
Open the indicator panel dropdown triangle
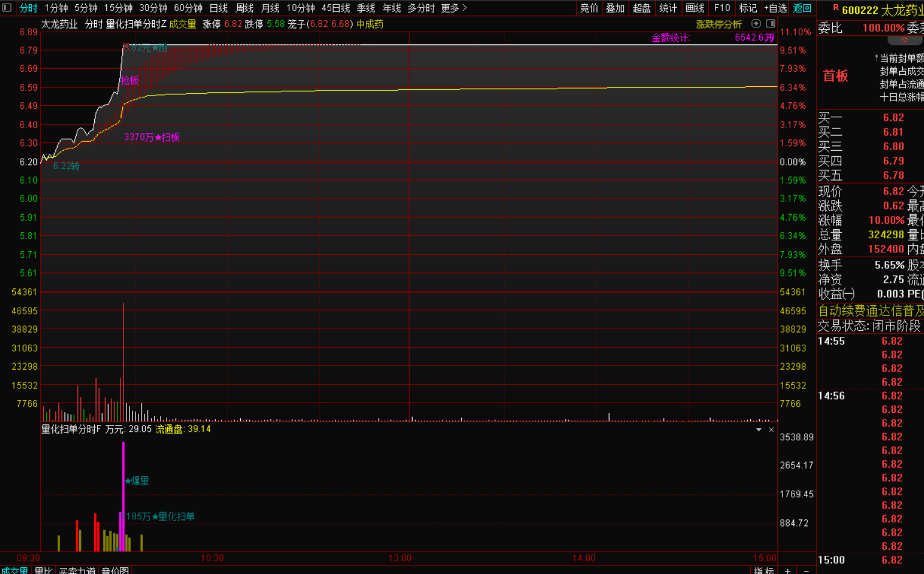point(759,430)
